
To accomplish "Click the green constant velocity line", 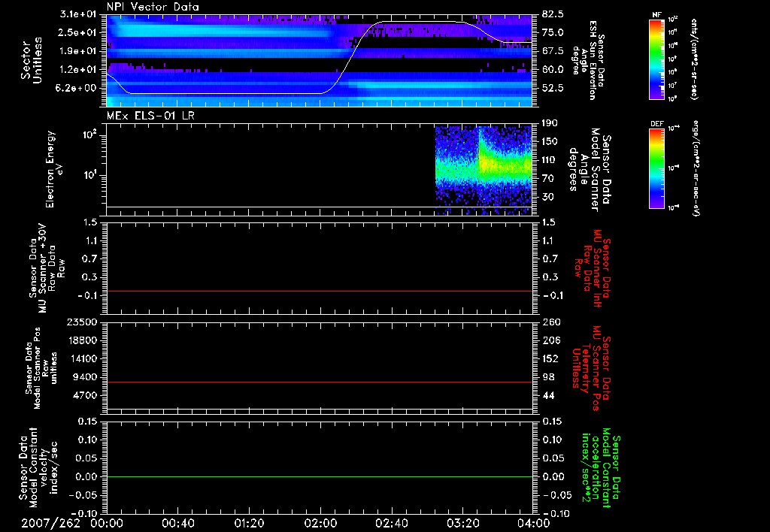I will pyautogui.click(x=320, y=477).
